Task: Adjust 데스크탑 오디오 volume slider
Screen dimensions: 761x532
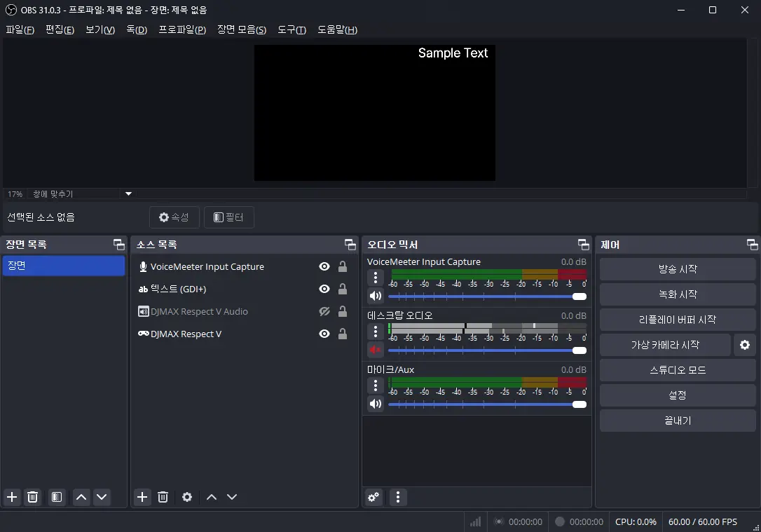Action: (487, 350)
